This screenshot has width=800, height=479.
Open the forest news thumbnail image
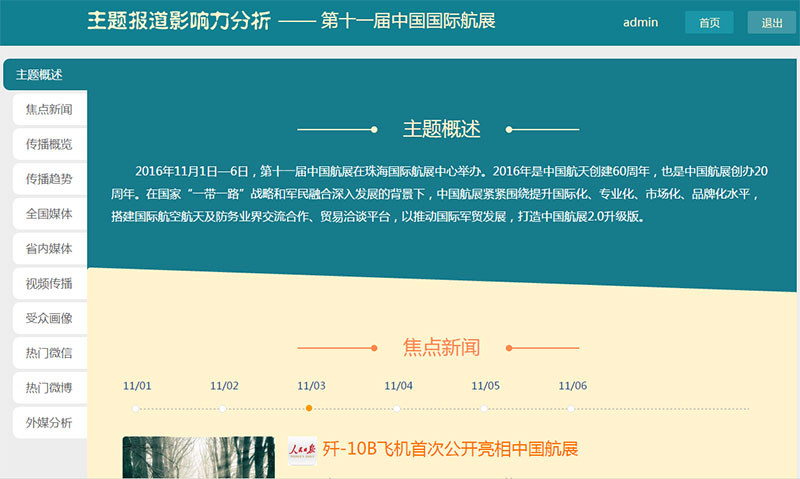pos(198,458)
